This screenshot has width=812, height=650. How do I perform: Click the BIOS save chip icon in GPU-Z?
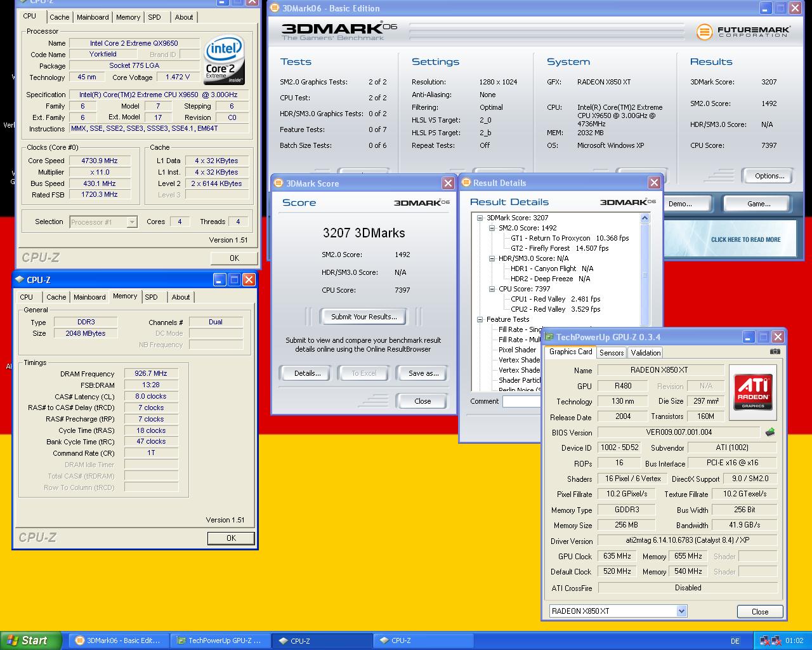[x=770, y=432]
